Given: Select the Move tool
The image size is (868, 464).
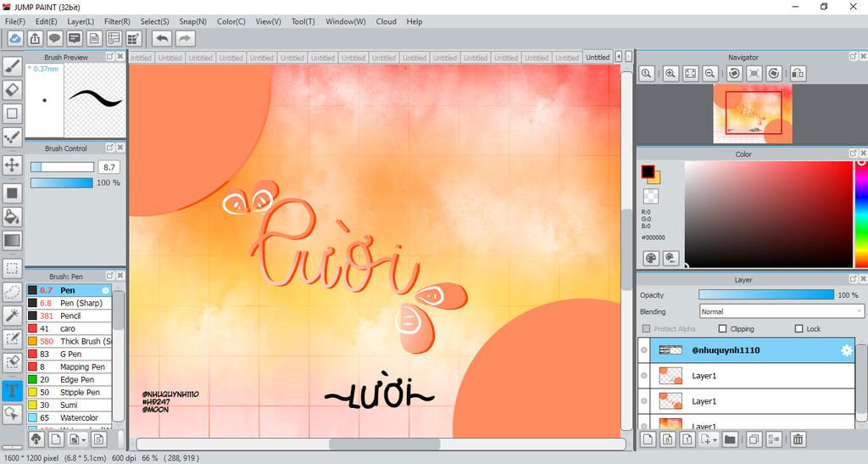Looking at the screenshot, I should (12, 165).
